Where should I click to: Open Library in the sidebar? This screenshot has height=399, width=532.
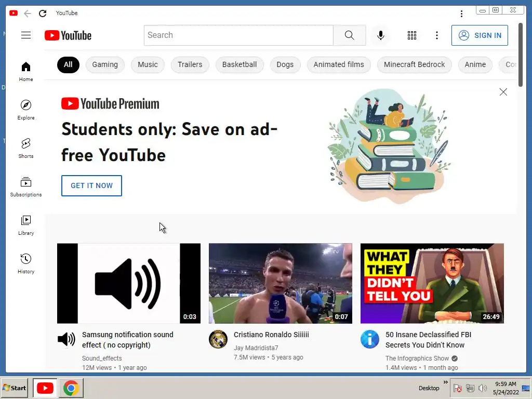coord(26,225)
